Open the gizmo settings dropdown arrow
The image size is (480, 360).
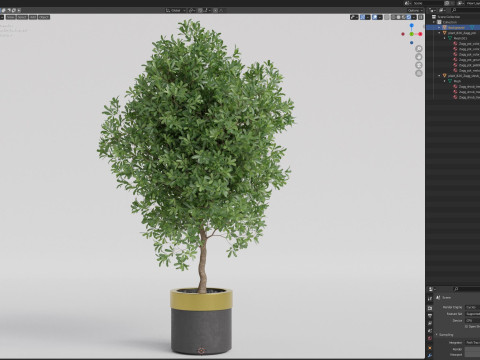point(368,17)
